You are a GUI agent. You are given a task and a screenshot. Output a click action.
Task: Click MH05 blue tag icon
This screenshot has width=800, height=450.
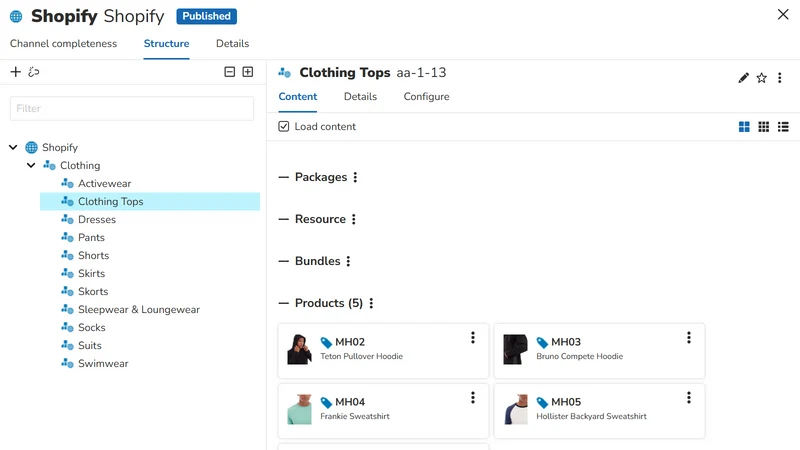click(x=542, y=403)
